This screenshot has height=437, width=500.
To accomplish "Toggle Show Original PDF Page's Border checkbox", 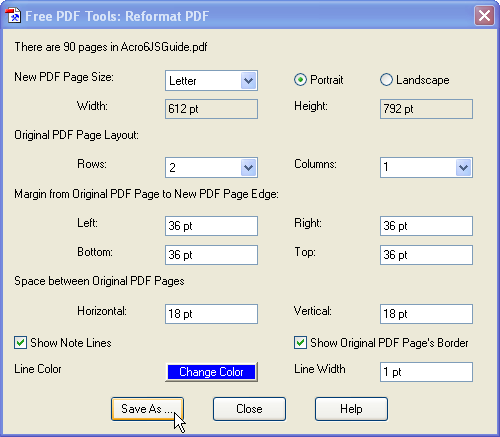I will (x=300, y=343).
